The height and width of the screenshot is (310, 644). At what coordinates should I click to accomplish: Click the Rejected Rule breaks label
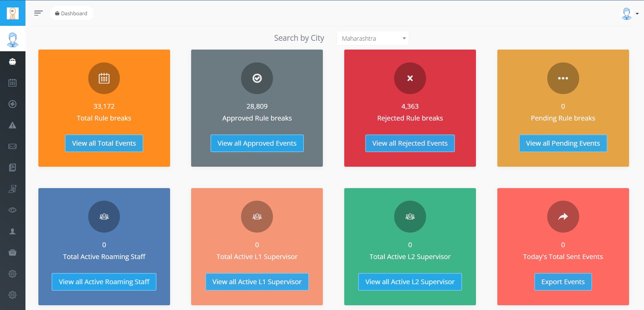(410, 118)
